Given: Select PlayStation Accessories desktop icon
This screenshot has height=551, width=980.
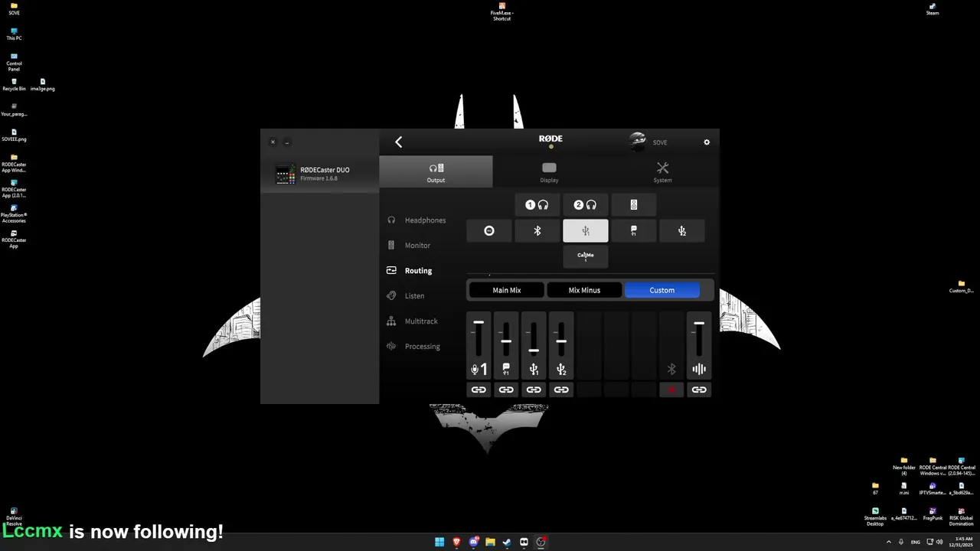Looking at the screenshot, I should coord(14,214).
